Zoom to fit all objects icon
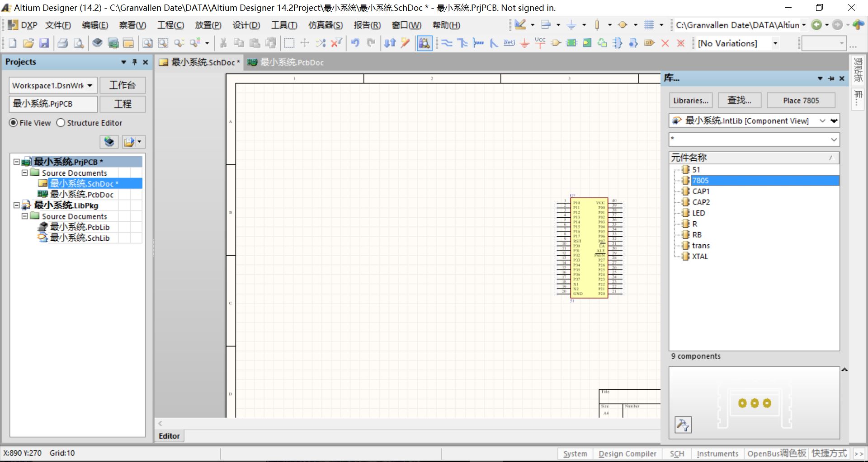 click(x=147, y=43)
